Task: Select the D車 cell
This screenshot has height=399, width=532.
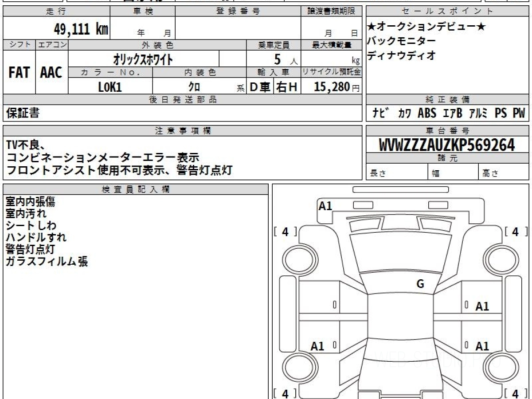Action: 260,87
